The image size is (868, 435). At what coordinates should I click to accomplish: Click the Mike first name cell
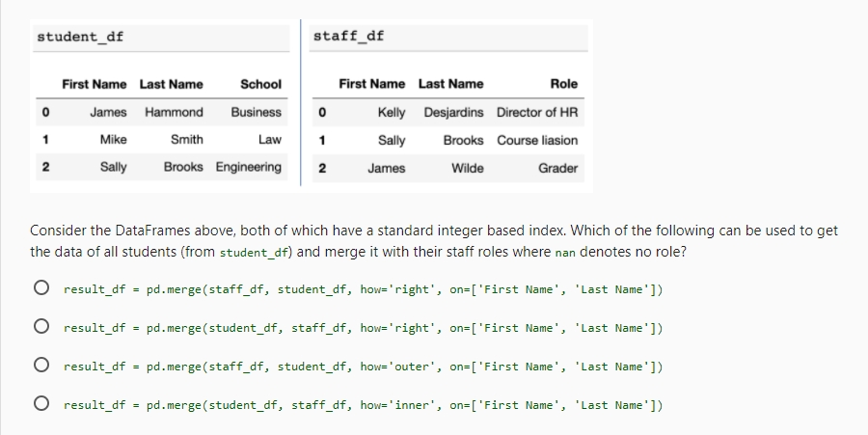[x=113, y=140]
